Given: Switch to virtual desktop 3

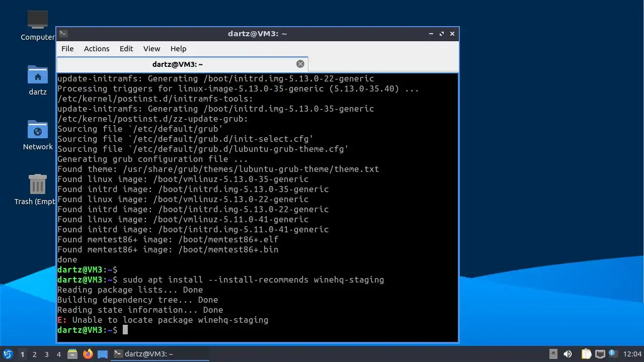Looking at the screenshot, I should (x=46, y=354).
